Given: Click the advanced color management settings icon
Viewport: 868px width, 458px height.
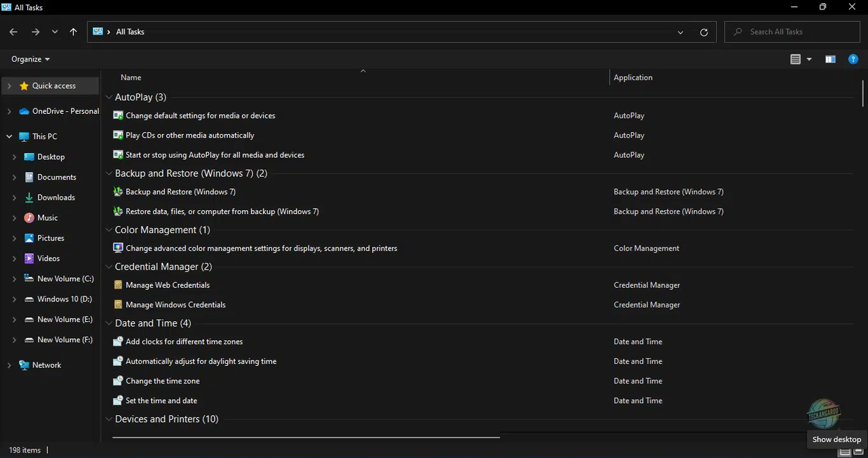Looking at the screenshot, I should tap(118, 248).
